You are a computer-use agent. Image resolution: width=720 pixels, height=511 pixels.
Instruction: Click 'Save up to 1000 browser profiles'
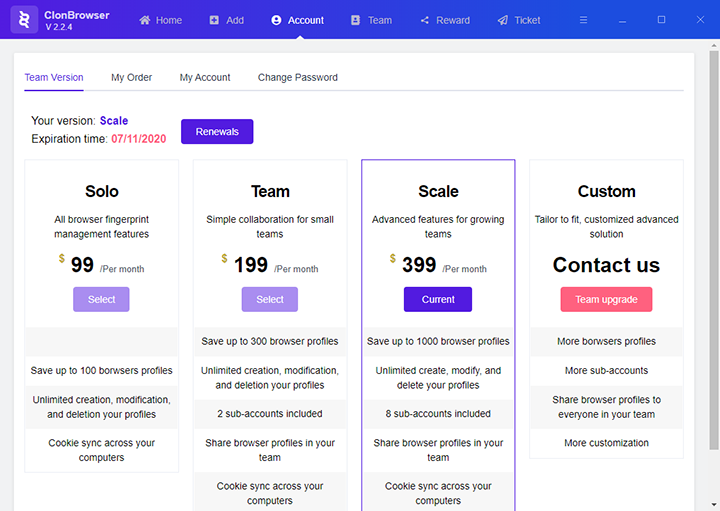coord(438,341)
